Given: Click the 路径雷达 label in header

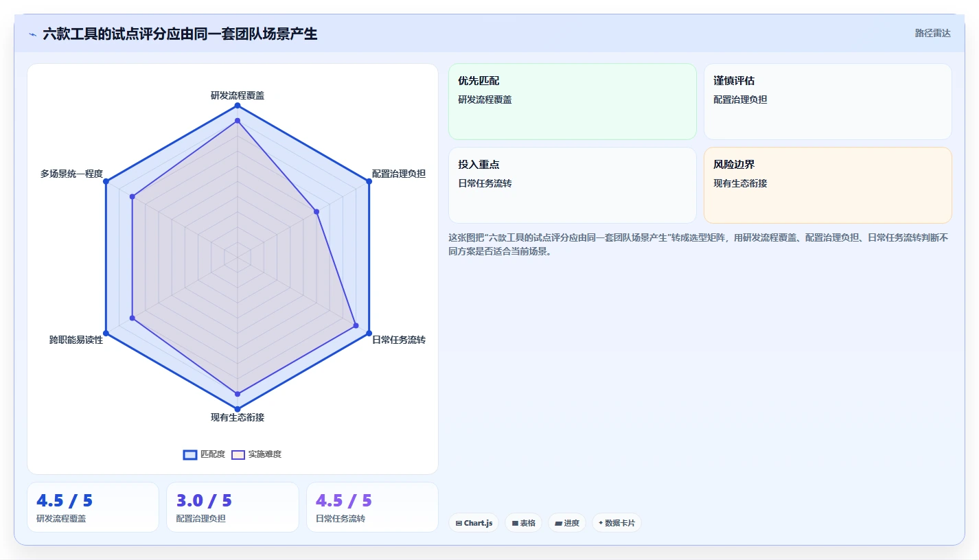Looking at the screenshot, I should click(932, 33).
